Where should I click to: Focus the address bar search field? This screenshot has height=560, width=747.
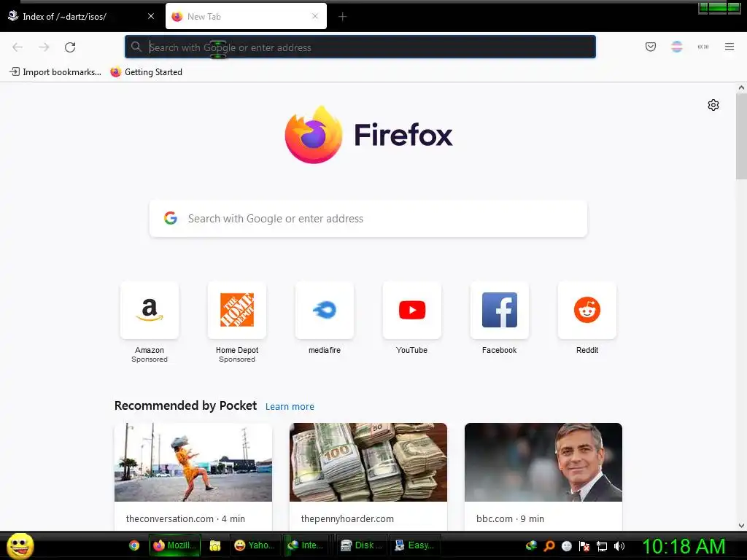click(360, 47)
